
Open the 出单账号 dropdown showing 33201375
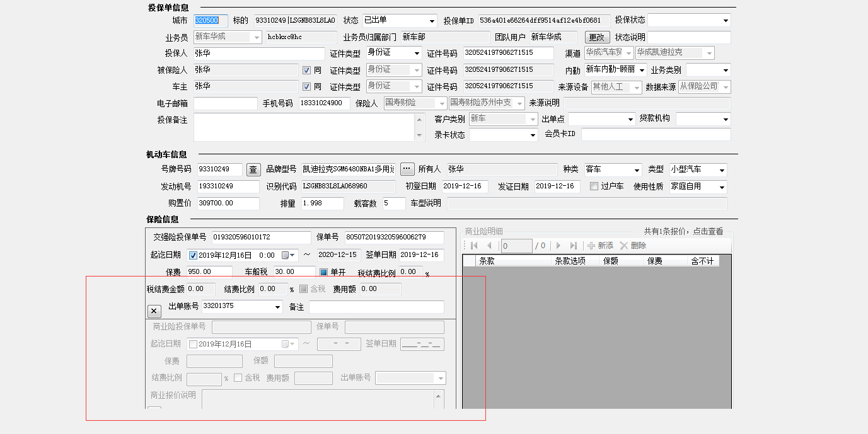277,307
